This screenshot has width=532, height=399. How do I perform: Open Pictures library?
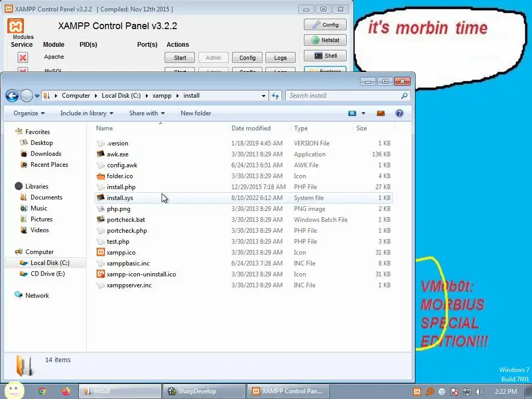[x=42, y=219]
